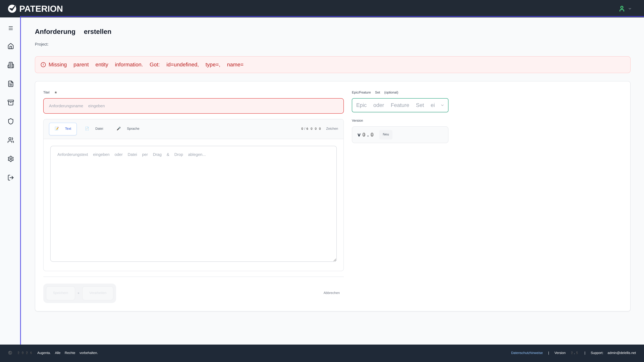Switch to the Sprache input tab
The height and width of the screenshot is (362, 644).
tap(128, 129)
